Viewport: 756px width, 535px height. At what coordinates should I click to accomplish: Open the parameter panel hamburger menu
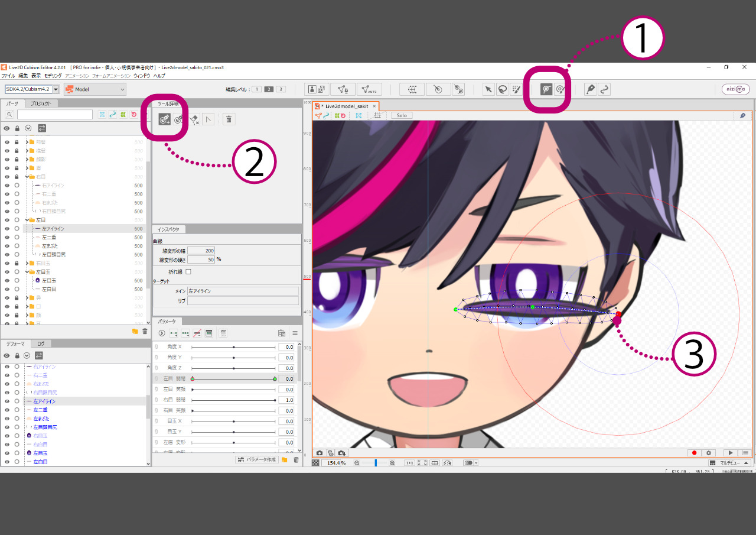click(x=295, y=333)
